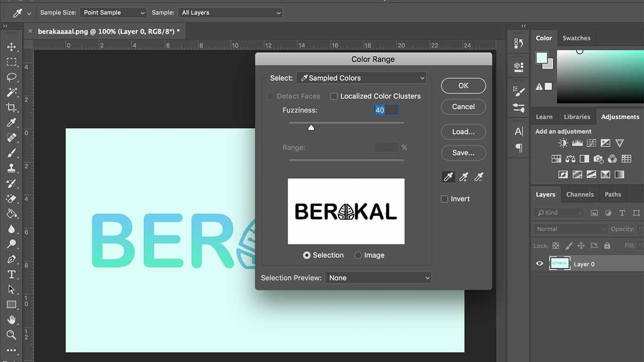Click the Load... button
The height and width of the screenshot is (362, 644).
[x=463, y=132]
